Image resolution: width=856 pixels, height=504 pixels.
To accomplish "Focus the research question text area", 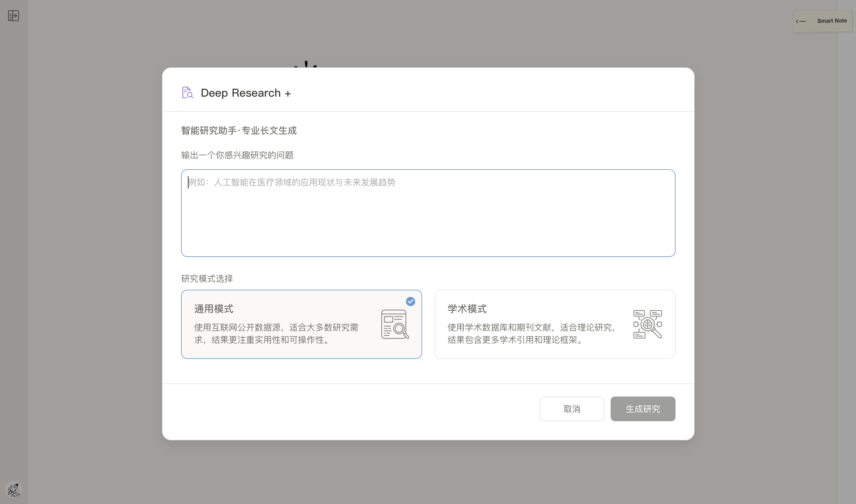I will click(428, 213).
